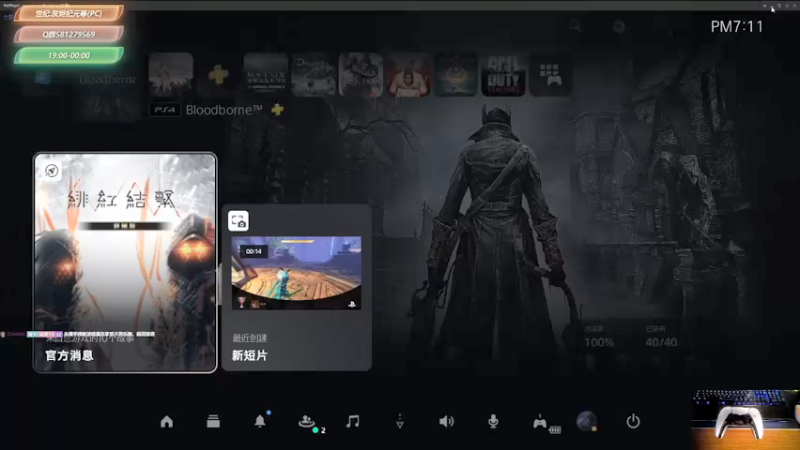Open the Music note icon
Viewport: 800px width, 450px height.
pos(353,421)
